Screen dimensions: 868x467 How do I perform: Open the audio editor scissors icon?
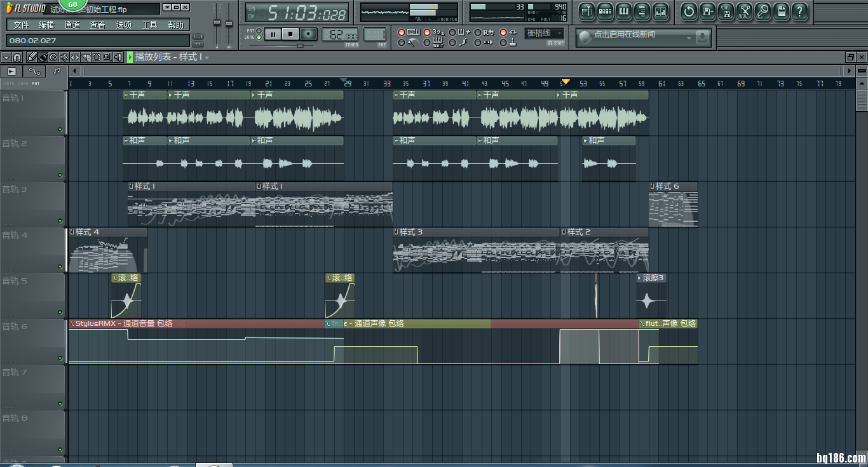pyautogui.click(x=744, y=11)
